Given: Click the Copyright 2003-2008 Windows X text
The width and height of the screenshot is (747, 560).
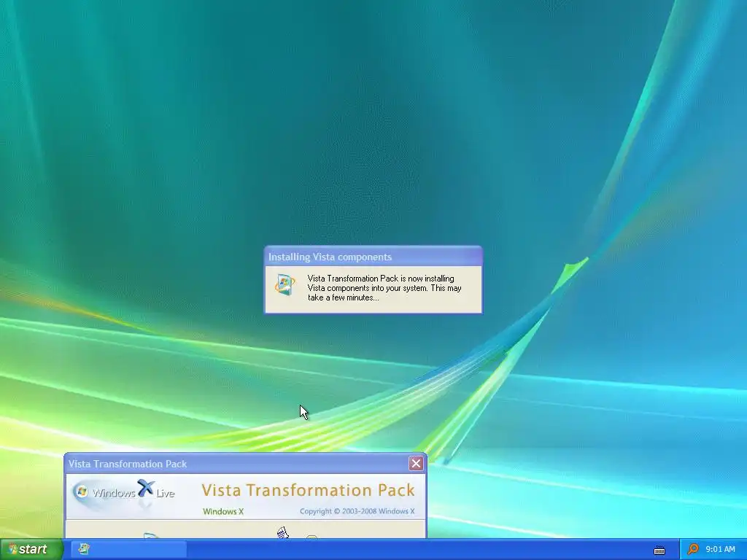Looking at the screenshot, I should (357, 511).
